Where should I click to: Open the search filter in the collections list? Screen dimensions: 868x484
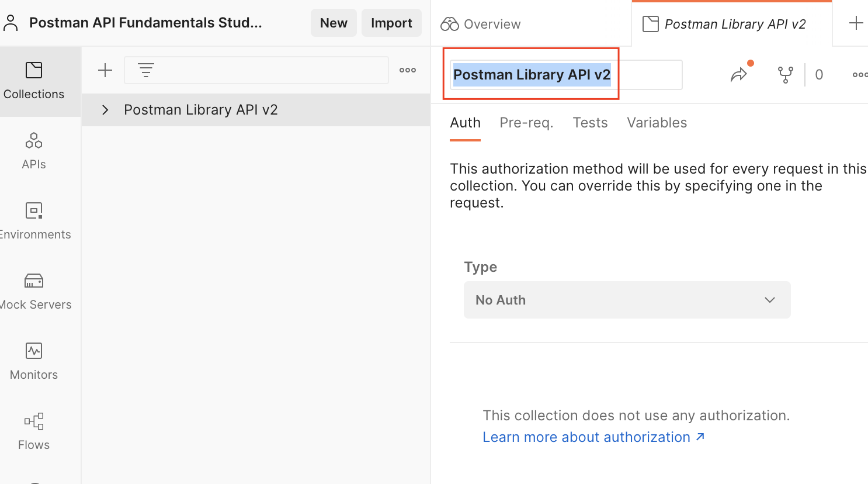[x=145, y=70]
